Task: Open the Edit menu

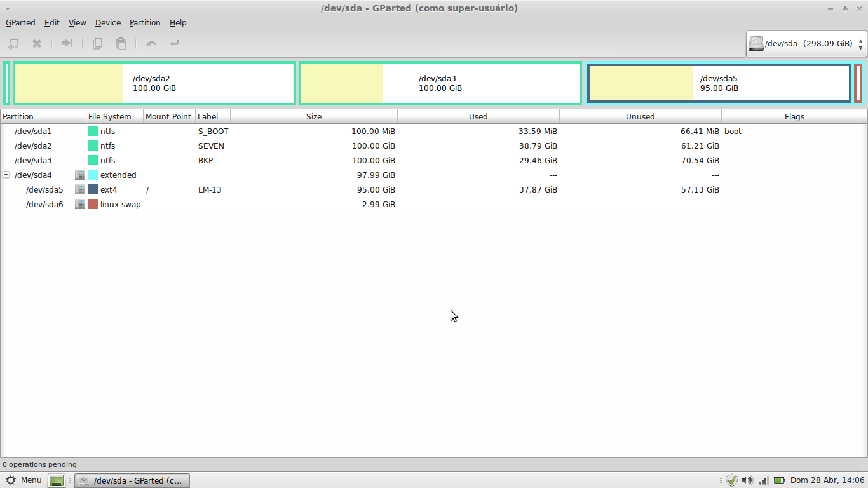Action: click(x=52, y=22)
